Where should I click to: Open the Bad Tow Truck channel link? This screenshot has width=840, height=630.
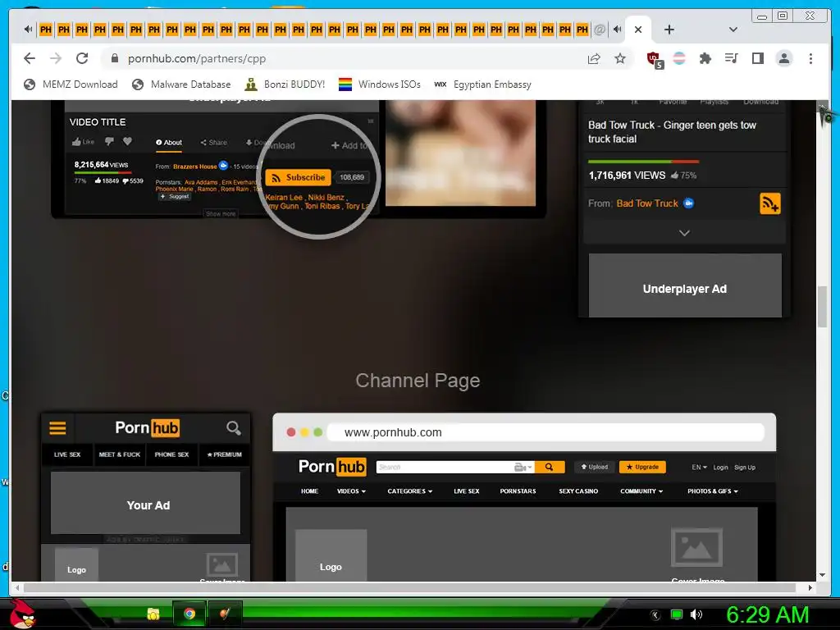[647, 203]
